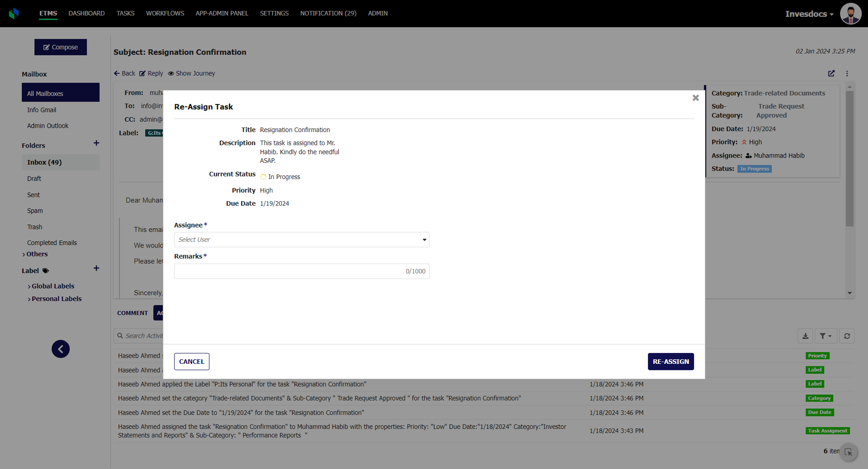Screen dimensions: 868x469
Task: Click the Category activity tag
Action: 819,398
